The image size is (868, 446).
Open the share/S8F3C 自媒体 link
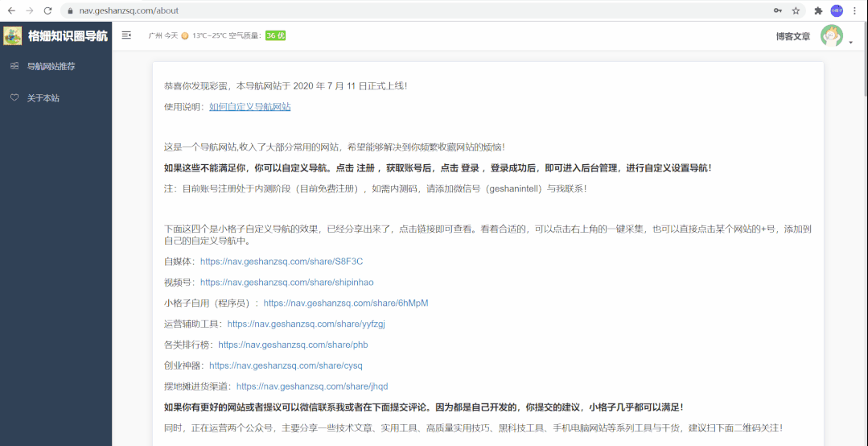click(x=282, y=261)
